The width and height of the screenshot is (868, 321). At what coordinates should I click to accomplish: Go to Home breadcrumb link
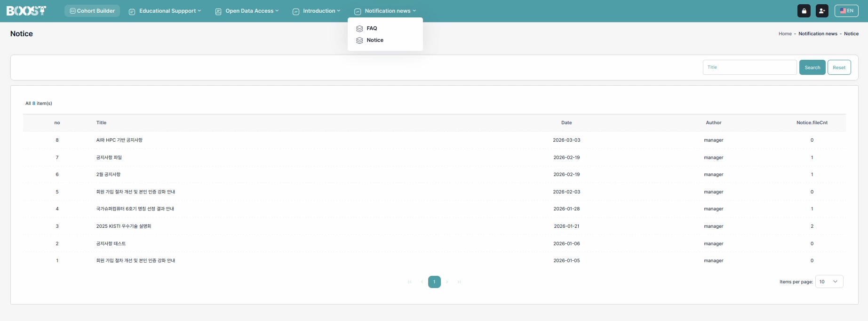click(x=785, y=34)
